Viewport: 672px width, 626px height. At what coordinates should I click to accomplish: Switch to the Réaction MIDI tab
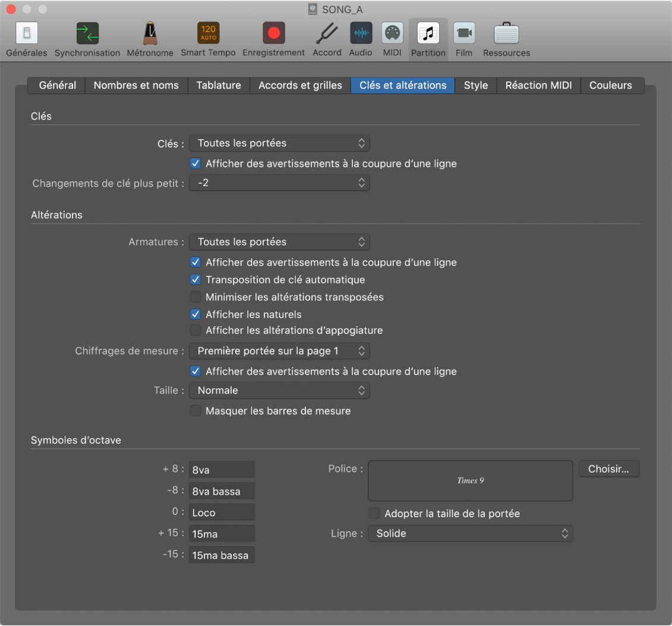pos(538,85)
